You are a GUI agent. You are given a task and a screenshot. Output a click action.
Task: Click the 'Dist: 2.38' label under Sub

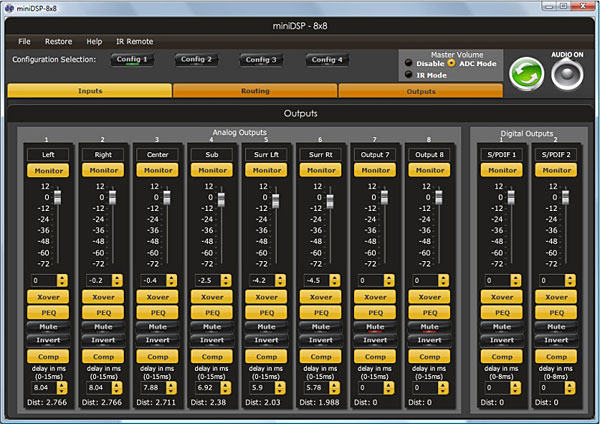208,403
